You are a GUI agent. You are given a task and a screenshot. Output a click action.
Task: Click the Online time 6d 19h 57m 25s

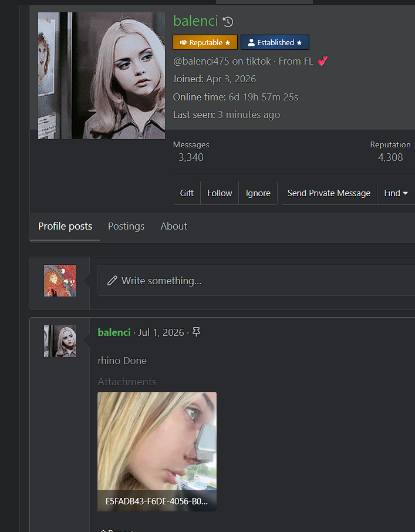pyautogui.click(x=235, y=97)
